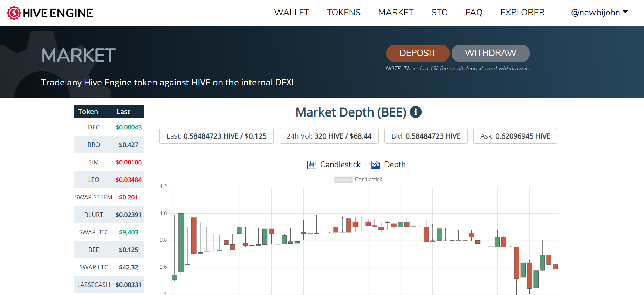644x295 pixels.
Task: Select the Depth chart icon
Action: tap(375, 165)
